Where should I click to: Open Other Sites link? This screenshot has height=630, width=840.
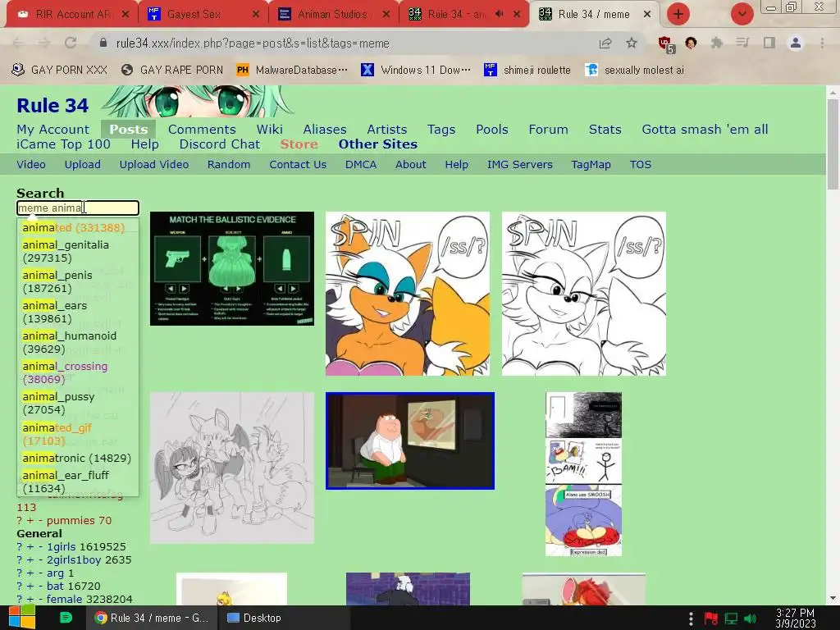tap(377, 144)
